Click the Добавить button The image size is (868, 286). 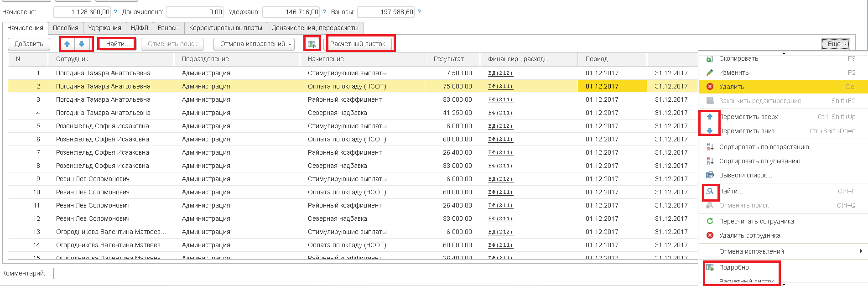click(29, 44)
